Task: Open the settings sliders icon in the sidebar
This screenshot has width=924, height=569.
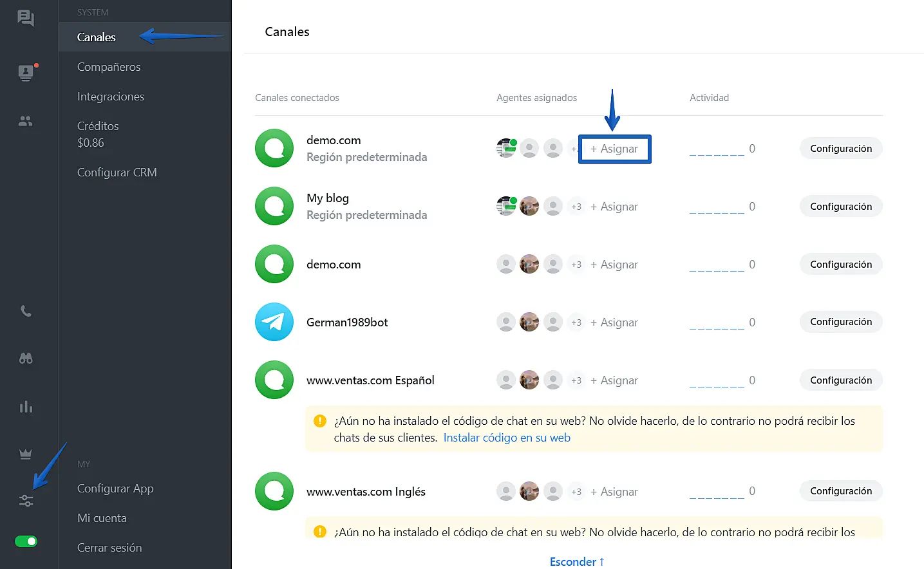Action: tap(26, 501)
